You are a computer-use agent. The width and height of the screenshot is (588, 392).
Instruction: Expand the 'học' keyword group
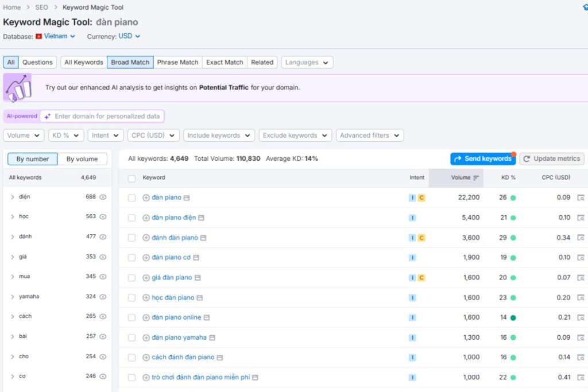[13, 217]
